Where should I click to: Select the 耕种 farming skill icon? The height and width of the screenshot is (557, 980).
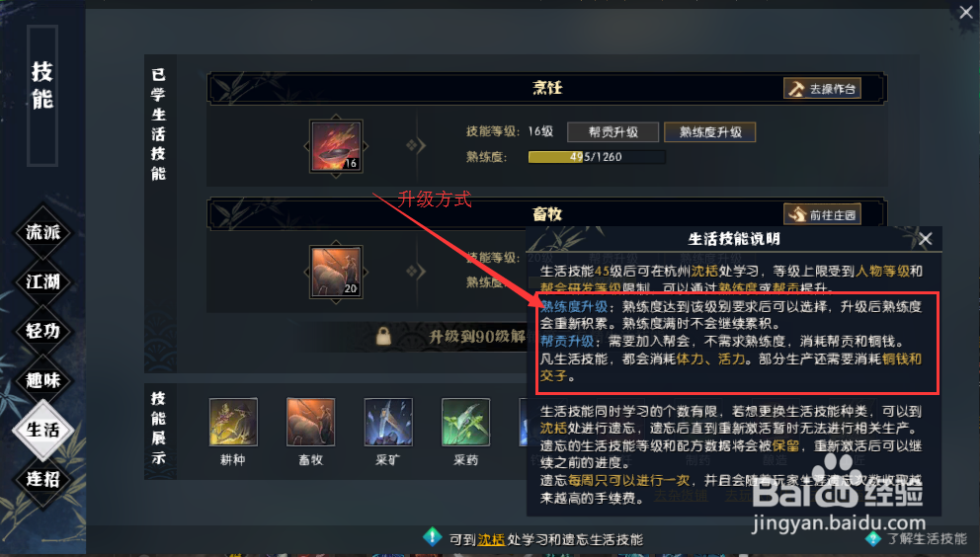pyautogui.click(x=233, y=422)
